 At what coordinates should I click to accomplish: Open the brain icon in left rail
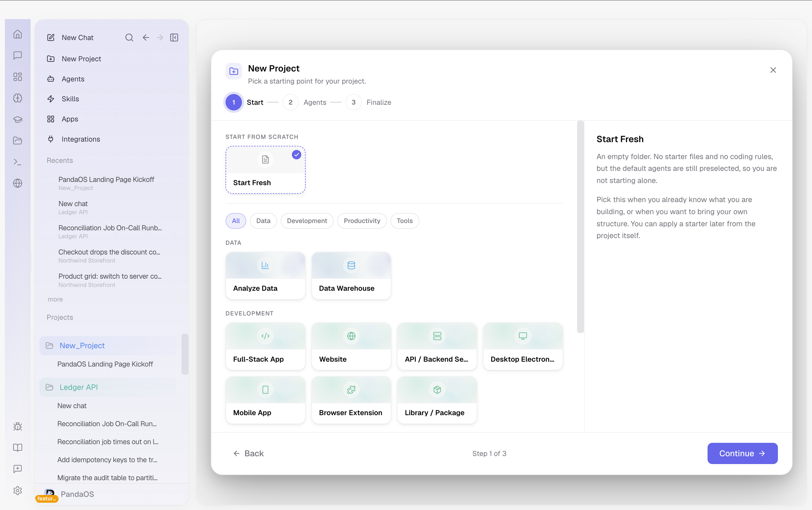pos(17,98)
